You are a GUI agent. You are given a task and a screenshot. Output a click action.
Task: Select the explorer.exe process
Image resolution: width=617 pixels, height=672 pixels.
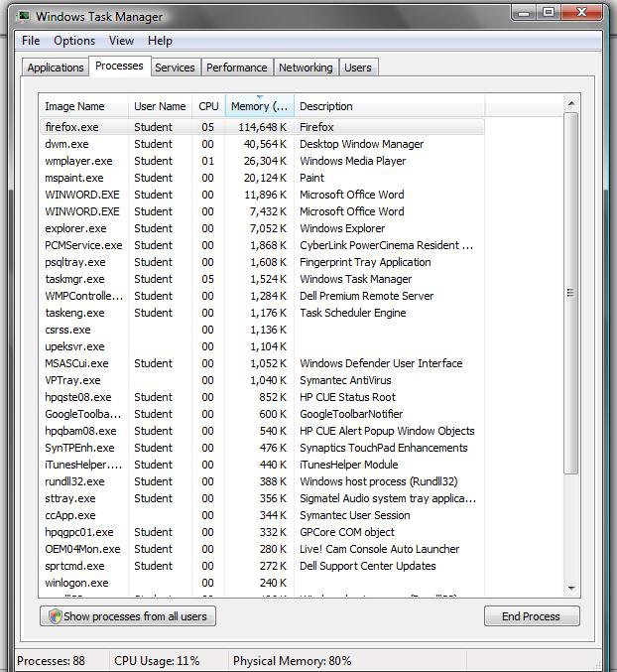[x=262, y=228]
